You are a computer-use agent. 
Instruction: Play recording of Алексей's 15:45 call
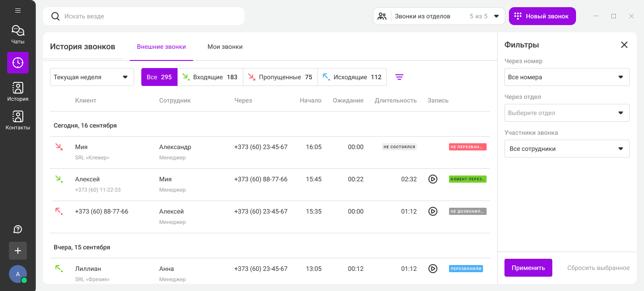click(432, 179)
